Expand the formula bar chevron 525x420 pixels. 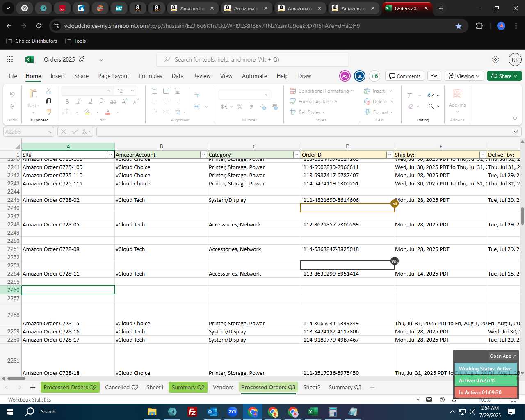point(516,132)
